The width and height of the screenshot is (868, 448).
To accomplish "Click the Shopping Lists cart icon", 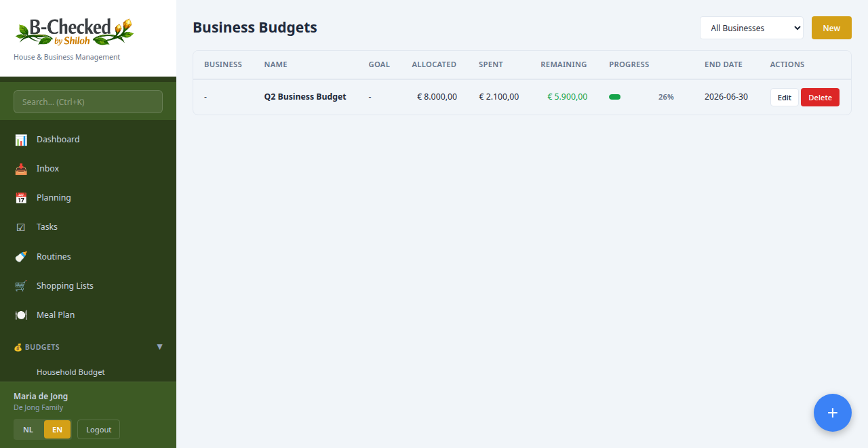I will point(20,285).
